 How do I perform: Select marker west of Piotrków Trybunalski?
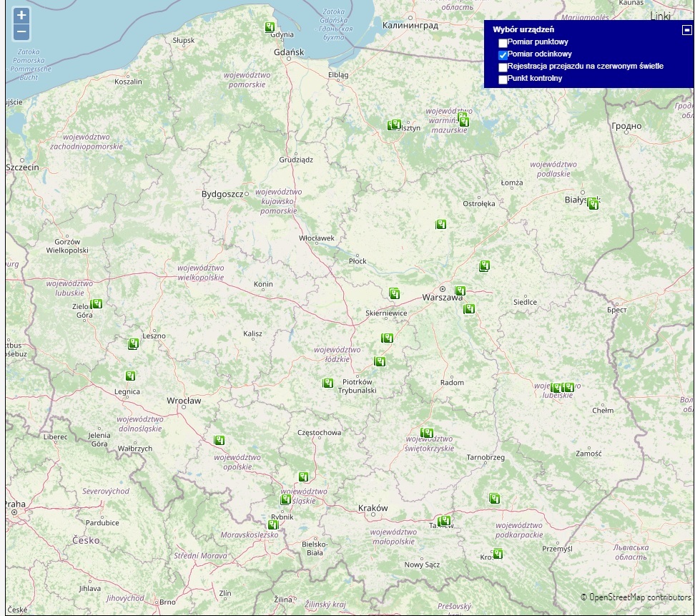(x=327, y=383)
